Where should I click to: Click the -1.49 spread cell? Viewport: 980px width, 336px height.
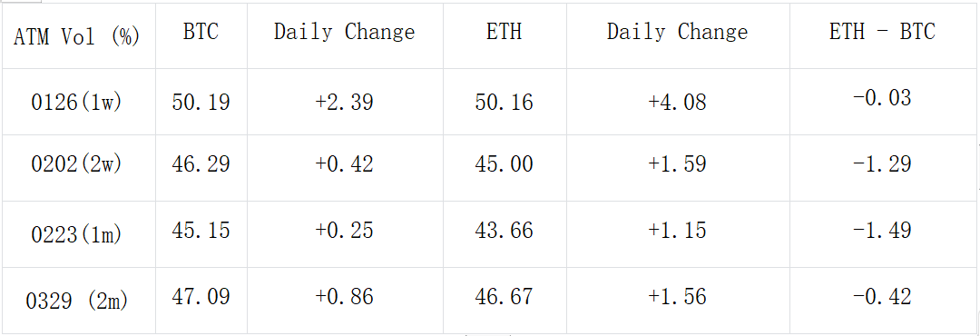[882, 234]
